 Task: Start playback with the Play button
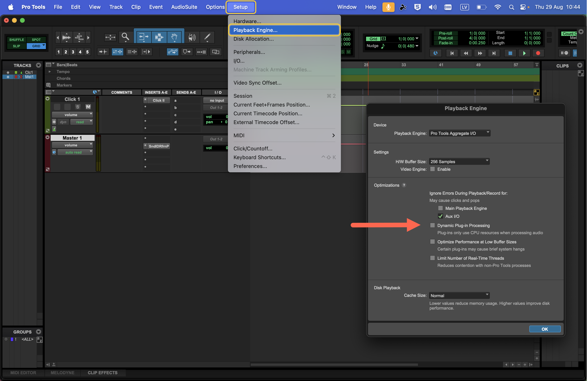(524, 53)
